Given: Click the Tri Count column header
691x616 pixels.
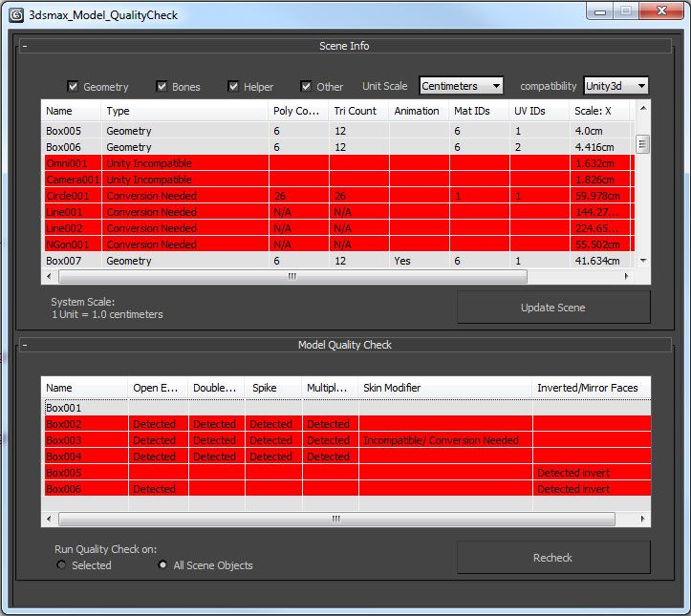Looking at the screenshot, I should tap(358, 111).
